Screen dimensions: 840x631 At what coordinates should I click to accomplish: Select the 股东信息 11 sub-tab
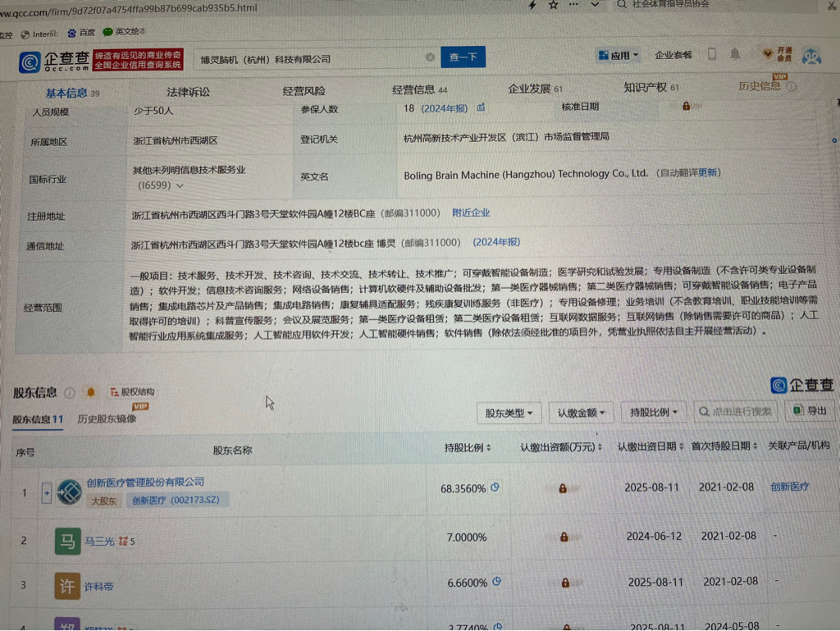(x=38, y=419)
